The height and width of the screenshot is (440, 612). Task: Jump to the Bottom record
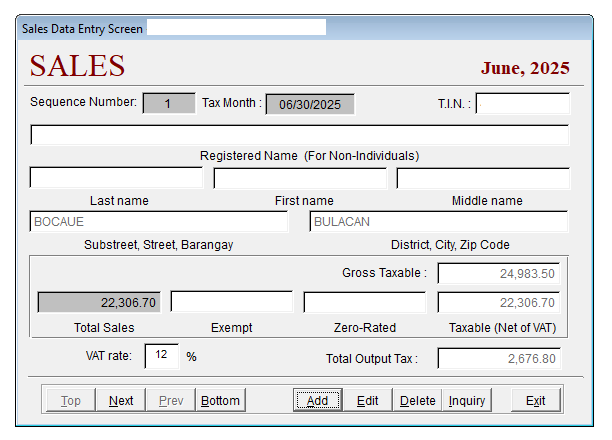click(220, 400)
